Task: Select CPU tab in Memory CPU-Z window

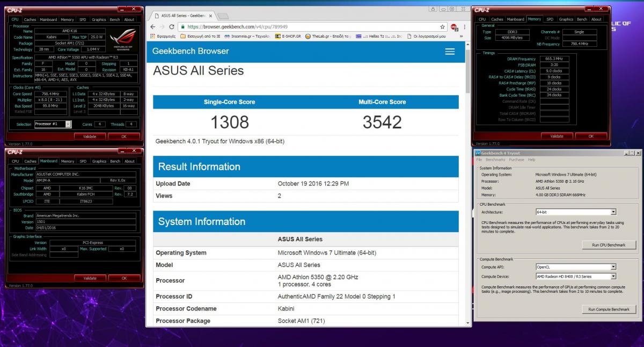Action: tap(482, 19)
